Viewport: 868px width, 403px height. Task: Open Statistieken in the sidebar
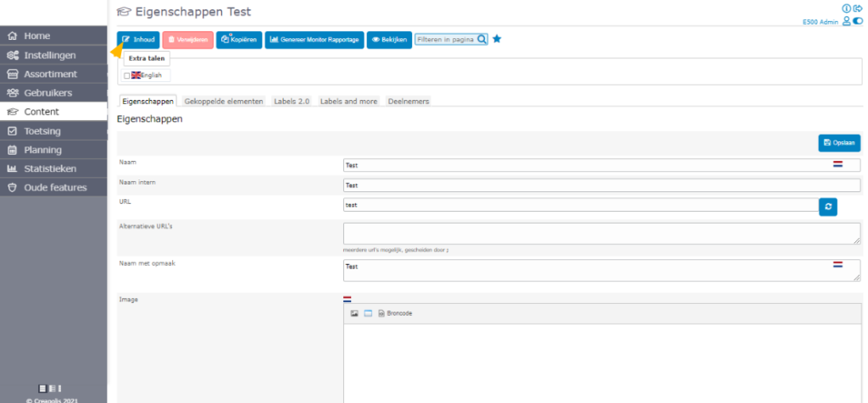(54, 168)
